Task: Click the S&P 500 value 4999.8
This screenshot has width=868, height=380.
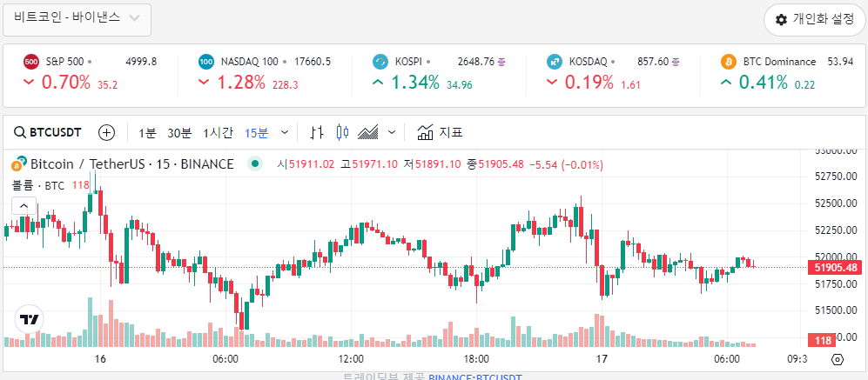Action: (141, 62)
